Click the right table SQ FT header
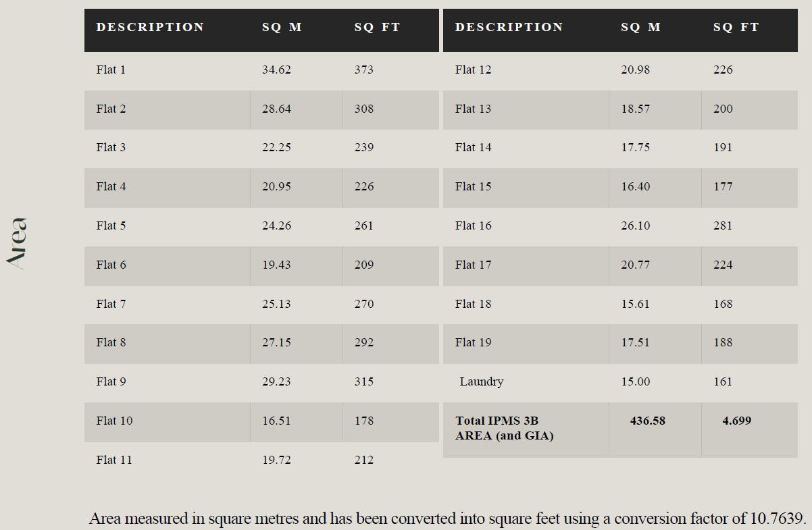This screenshot has width=812, height=530. pyautogui.click(x=736, y=27)
